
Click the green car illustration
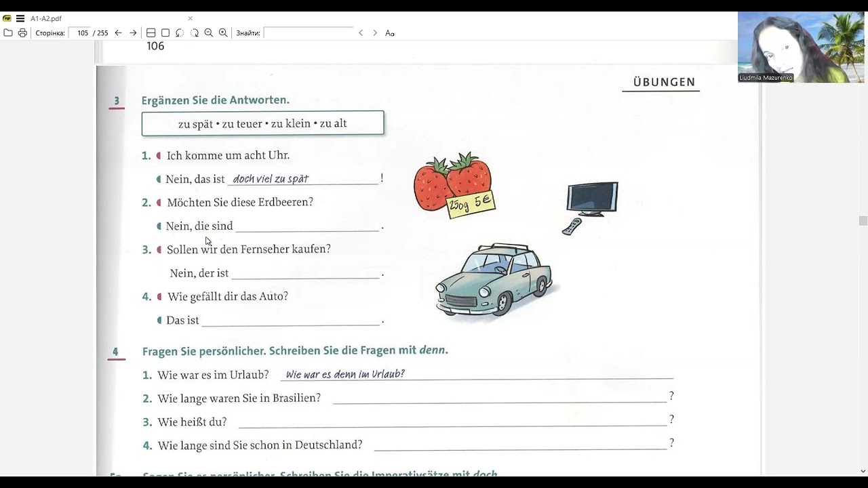point(494,280)
